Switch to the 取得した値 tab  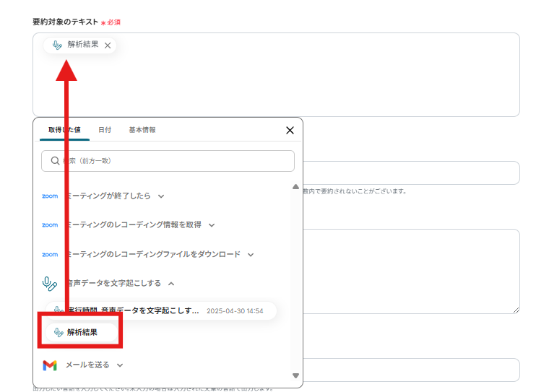[64, 130]
